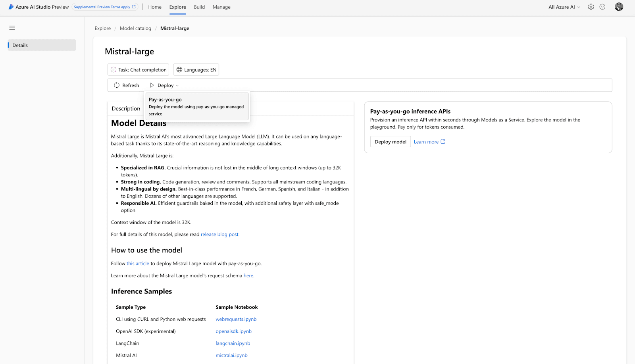Open the settings gear icon
This screenshot has width=635, height=364.
pos(591,7)
